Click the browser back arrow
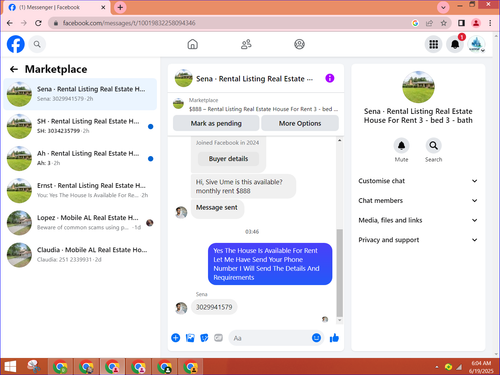Viewport: 500px width, 375px height. [x=10, y=23]
